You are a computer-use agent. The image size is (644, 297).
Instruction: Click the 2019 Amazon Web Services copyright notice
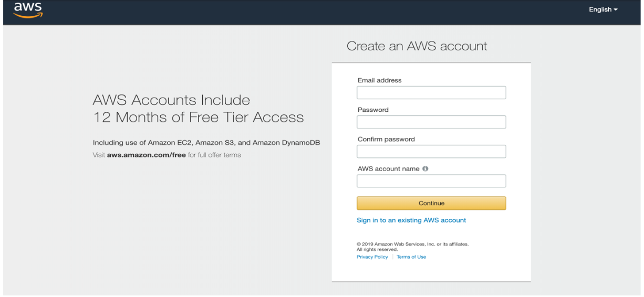tap(412, 247)
